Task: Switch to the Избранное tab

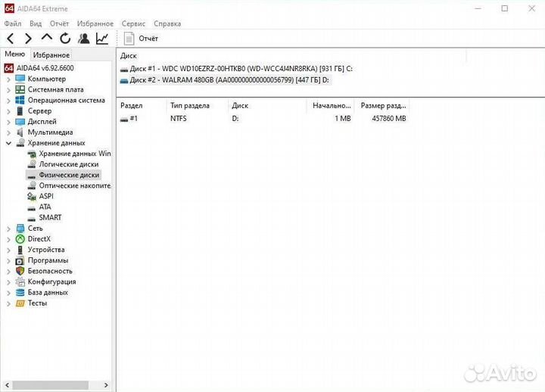Action: 51,55
